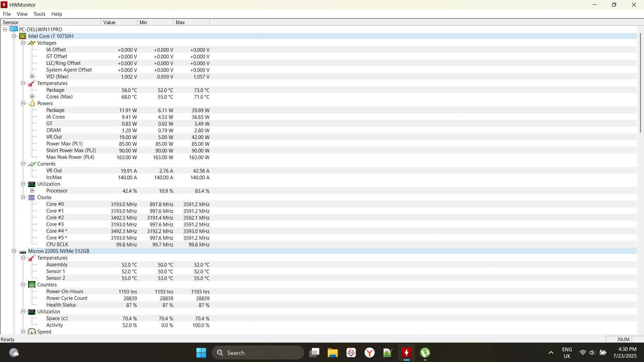Open the File menu
Viewport: 644px width, 362px height.
pyautogui.click(x=7, y=14)
